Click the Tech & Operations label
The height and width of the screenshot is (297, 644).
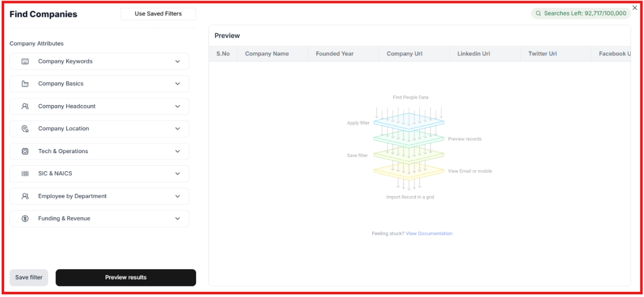(x=63, y=152)
